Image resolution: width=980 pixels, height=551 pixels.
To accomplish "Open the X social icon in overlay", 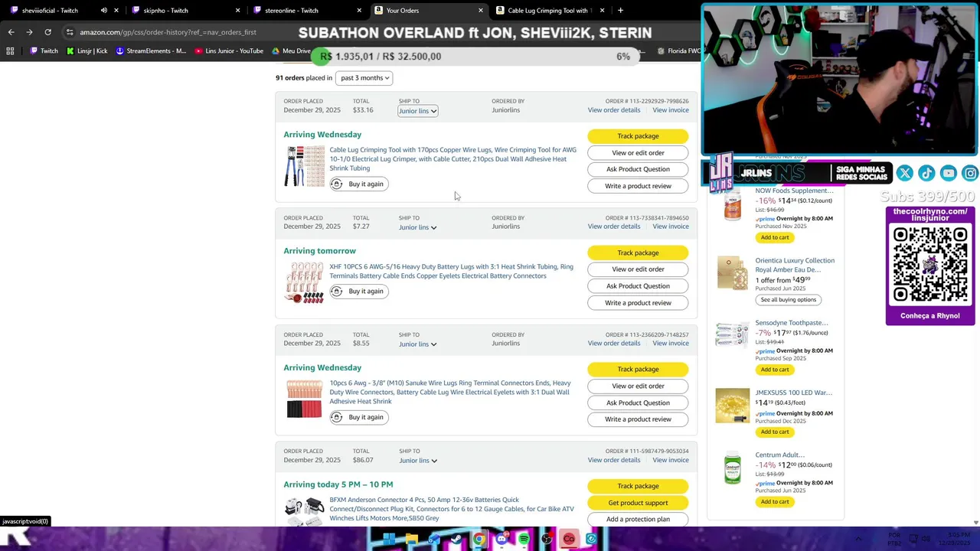I will tap(904, 173).
